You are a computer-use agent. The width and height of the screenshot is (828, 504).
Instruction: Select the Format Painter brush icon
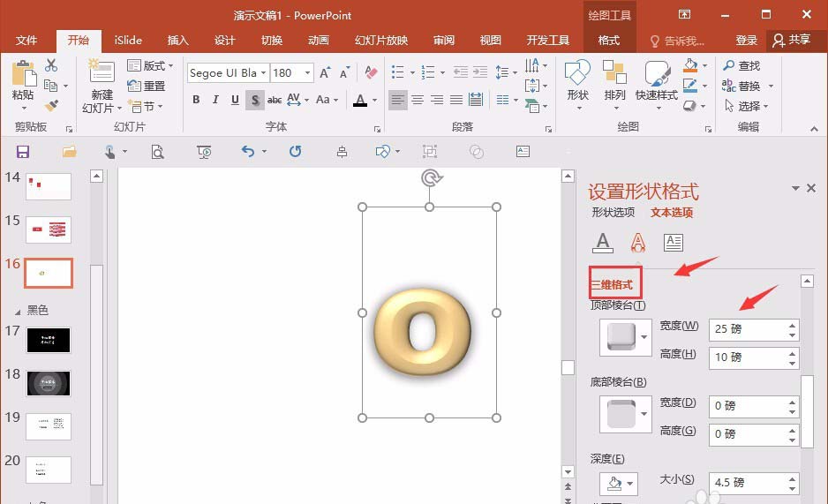(x=51, y=106)
